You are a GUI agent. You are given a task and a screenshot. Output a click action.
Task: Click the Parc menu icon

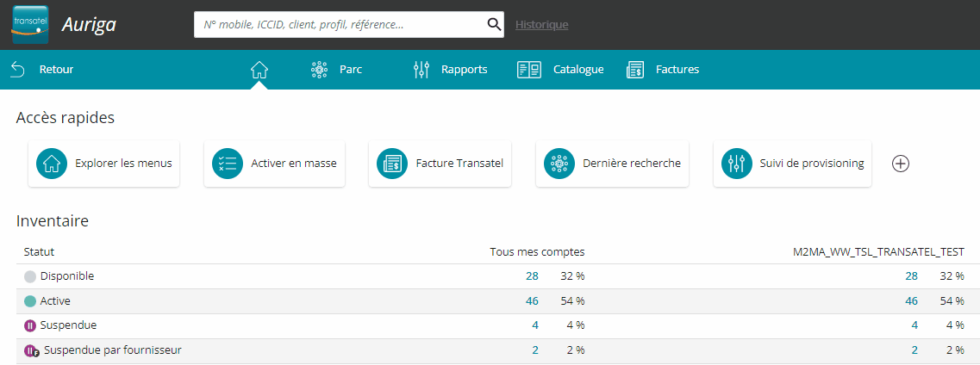320,69
